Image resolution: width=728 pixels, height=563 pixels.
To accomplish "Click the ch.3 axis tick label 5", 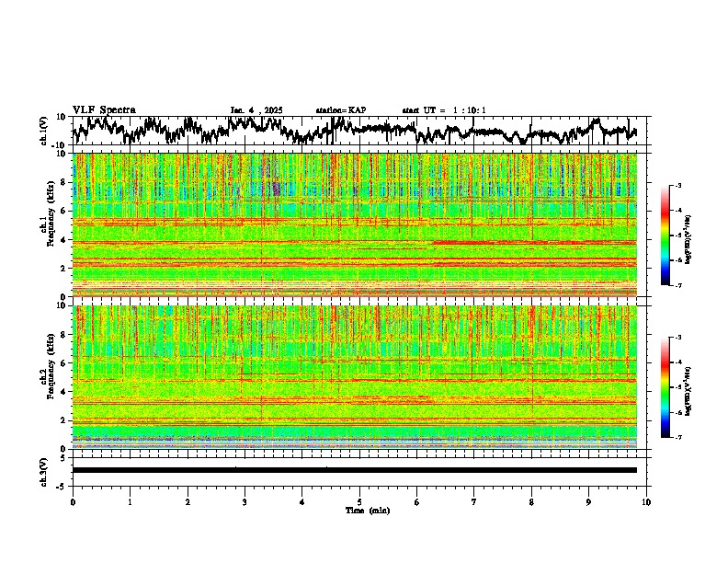I will point(63,458).
